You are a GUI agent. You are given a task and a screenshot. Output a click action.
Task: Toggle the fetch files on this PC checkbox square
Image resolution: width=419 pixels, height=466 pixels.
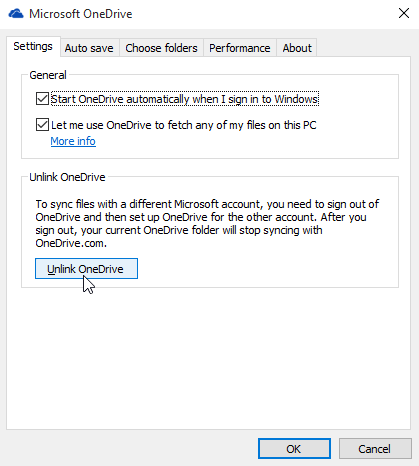coord(42,125)
